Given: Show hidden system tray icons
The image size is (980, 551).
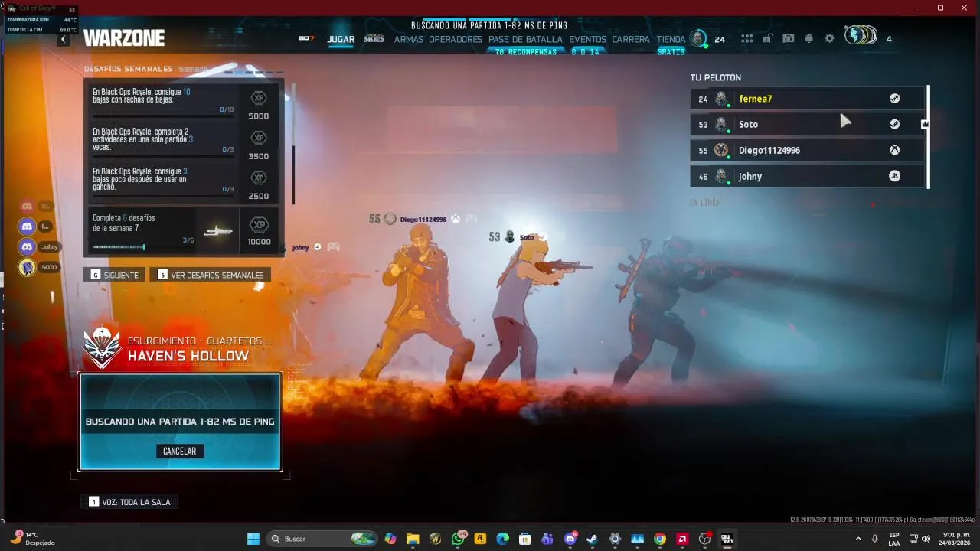Looking at the screenshot, I should [858, 539].
